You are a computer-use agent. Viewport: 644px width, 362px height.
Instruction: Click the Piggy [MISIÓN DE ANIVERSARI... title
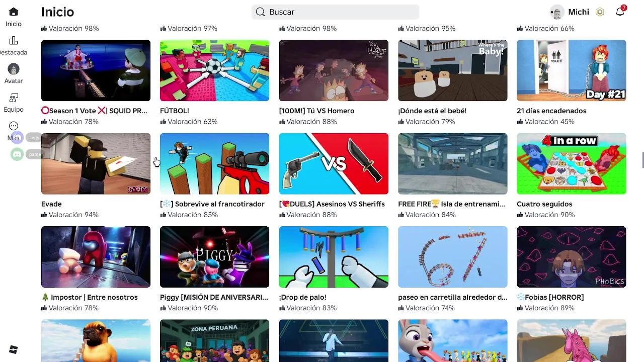[214, 297]
